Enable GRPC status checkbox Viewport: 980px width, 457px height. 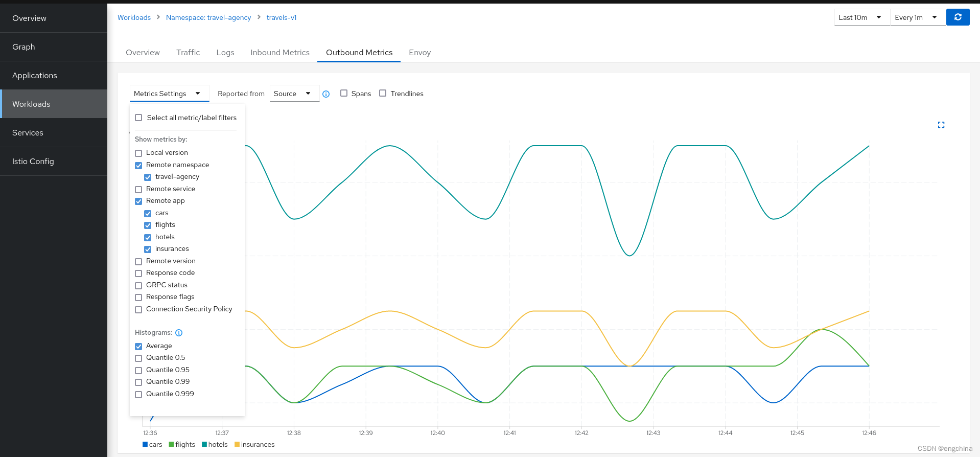pyautogui.click(x=138, y=285)
